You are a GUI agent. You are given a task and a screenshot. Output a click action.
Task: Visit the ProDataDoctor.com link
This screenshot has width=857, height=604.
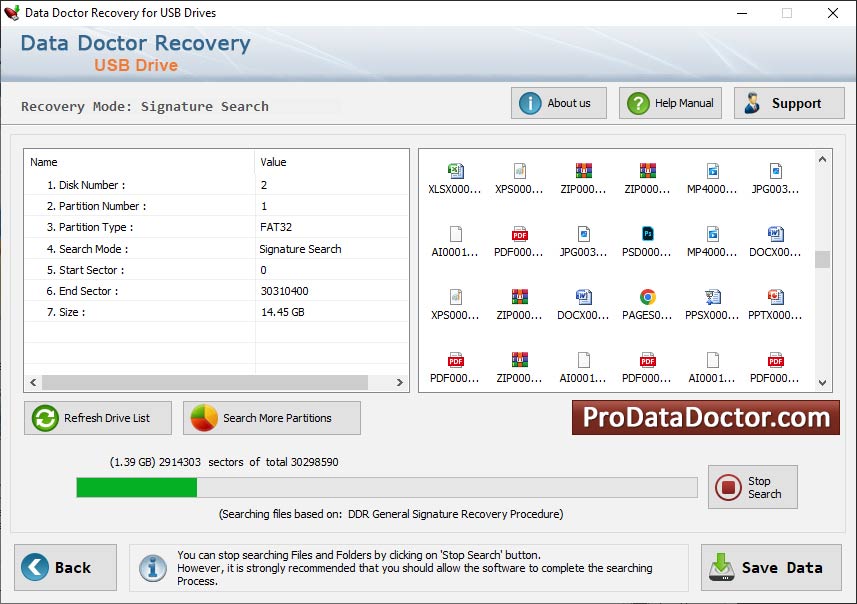pyautogui.click(x=705, y=417)
